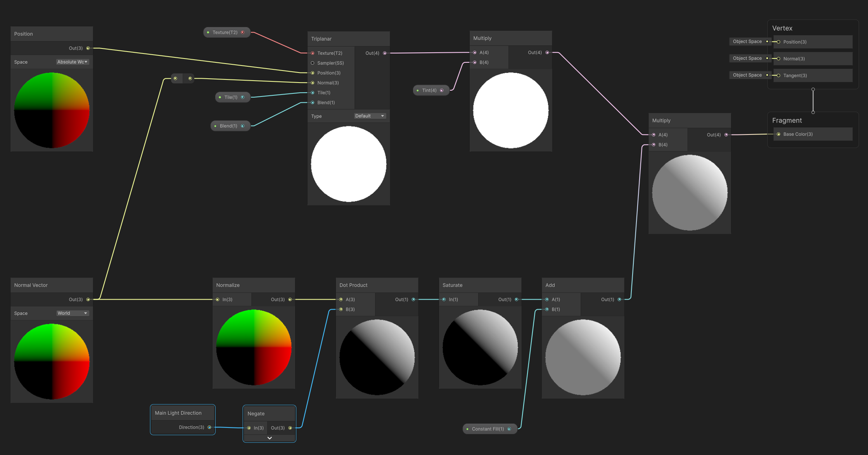Click Normalize In(3) input port

pos(218,299)
